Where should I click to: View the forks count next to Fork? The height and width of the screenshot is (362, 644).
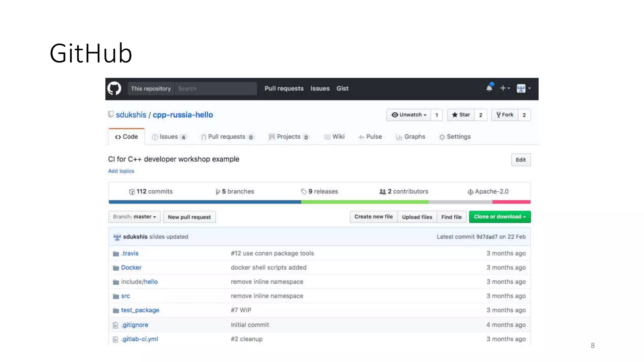[524, 115]
